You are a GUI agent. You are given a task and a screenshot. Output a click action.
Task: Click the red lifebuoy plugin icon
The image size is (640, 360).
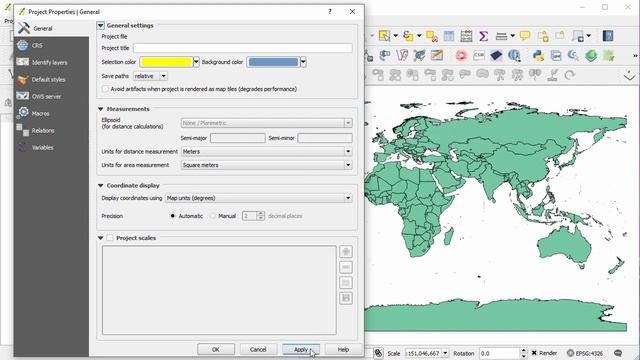[461, 55]
